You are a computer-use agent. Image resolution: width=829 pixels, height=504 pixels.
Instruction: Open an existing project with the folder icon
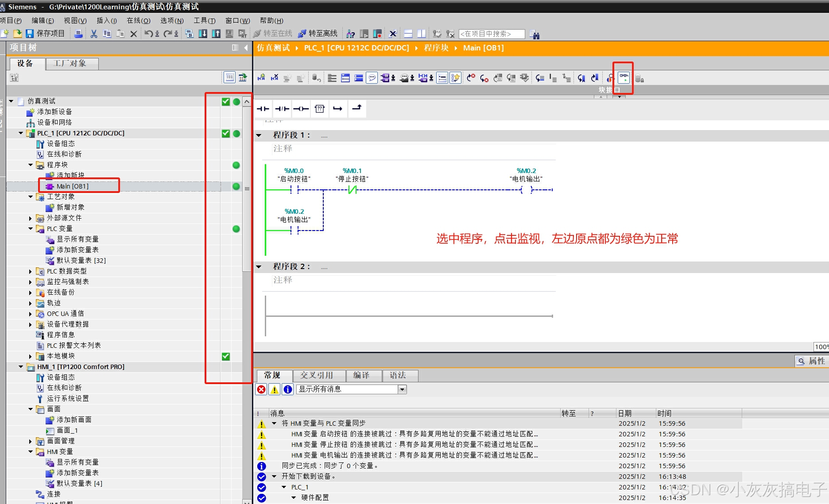coord(18,34)
